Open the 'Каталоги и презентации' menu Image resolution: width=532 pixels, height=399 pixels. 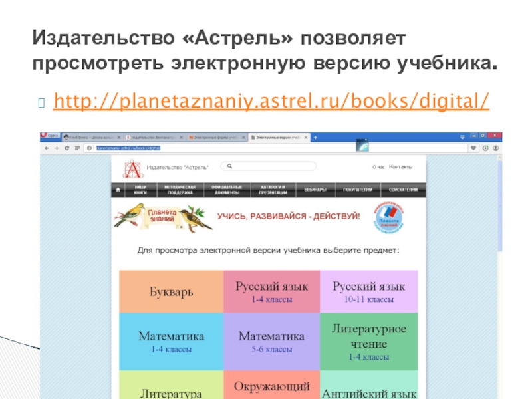[x=273, y=190]
